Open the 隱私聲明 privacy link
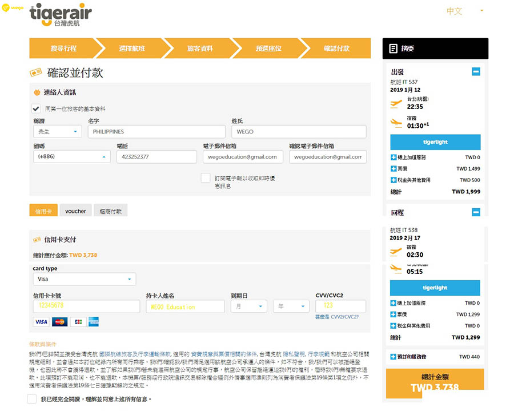This screenshot has height=420, width=514. [x=294, y=354]
